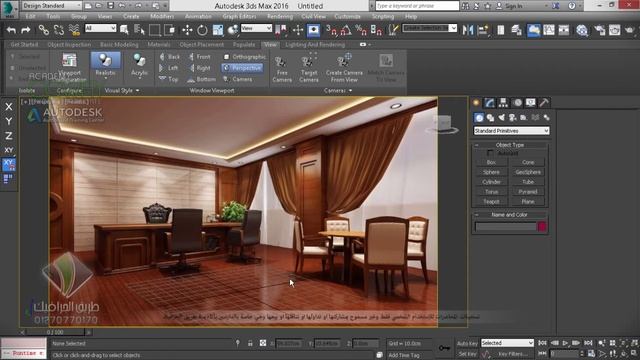Enable the Orthographic view option
640x360 pixels.
244,57
